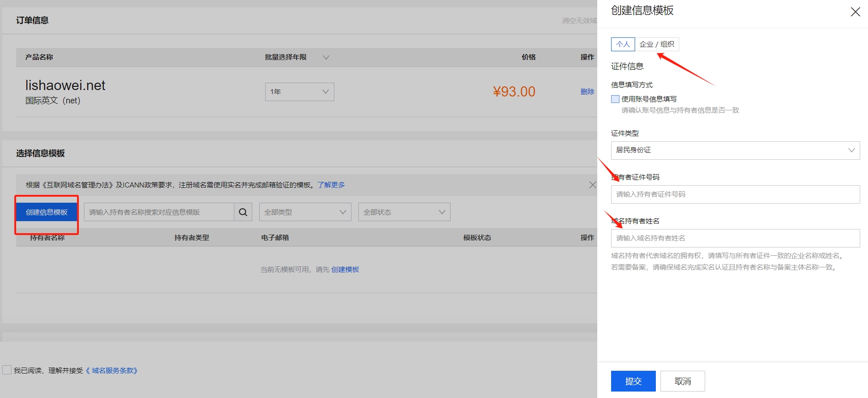Close the 创建信息模板 panel with the X icon
Screen dimensions: 868x398
[855, 12]
